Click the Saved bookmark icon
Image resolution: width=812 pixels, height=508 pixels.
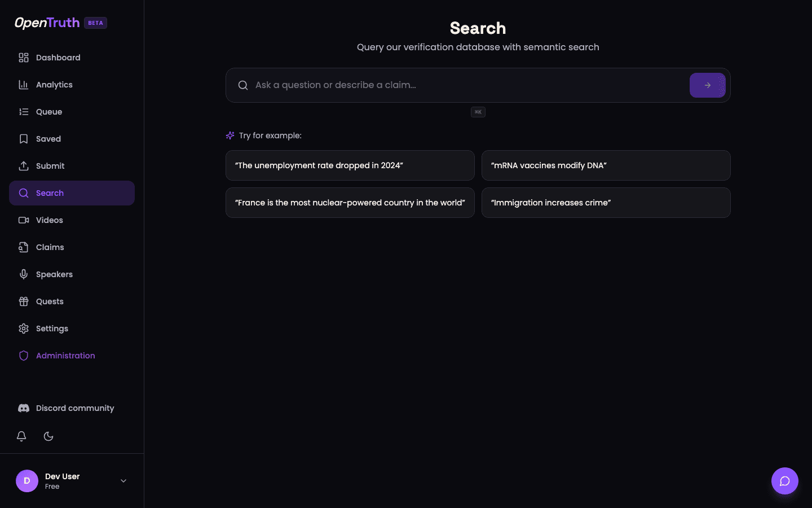(23, 138)
